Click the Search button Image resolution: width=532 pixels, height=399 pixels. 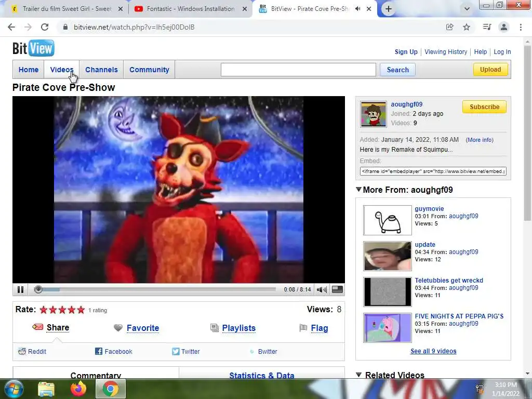pos(397,70)
